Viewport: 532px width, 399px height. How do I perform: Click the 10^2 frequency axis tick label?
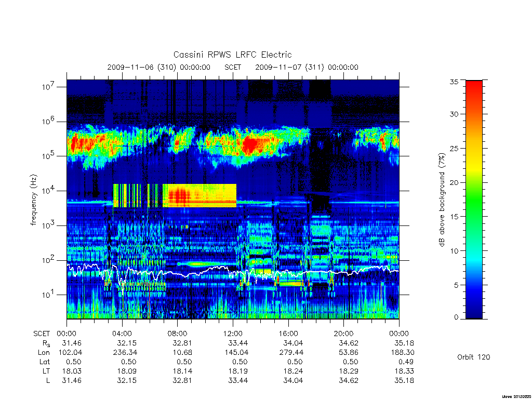[48, 260]
